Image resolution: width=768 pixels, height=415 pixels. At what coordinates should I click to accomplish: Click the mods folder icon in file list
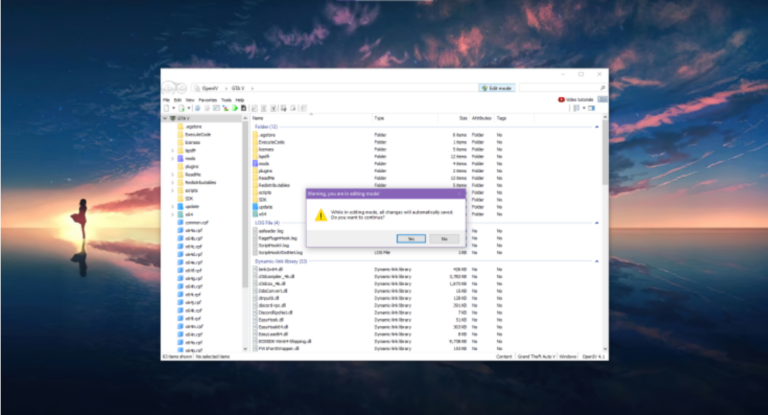[255, 163]
